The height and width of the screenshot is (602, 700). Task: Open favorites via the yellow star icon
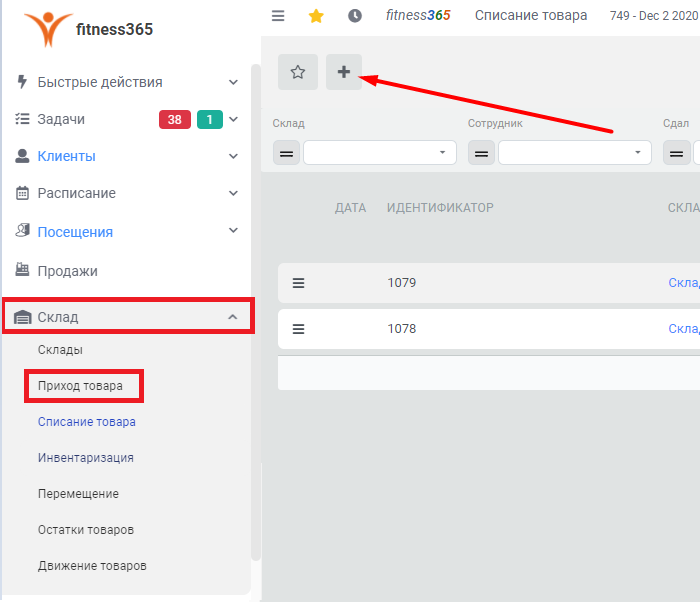(316, 16)
